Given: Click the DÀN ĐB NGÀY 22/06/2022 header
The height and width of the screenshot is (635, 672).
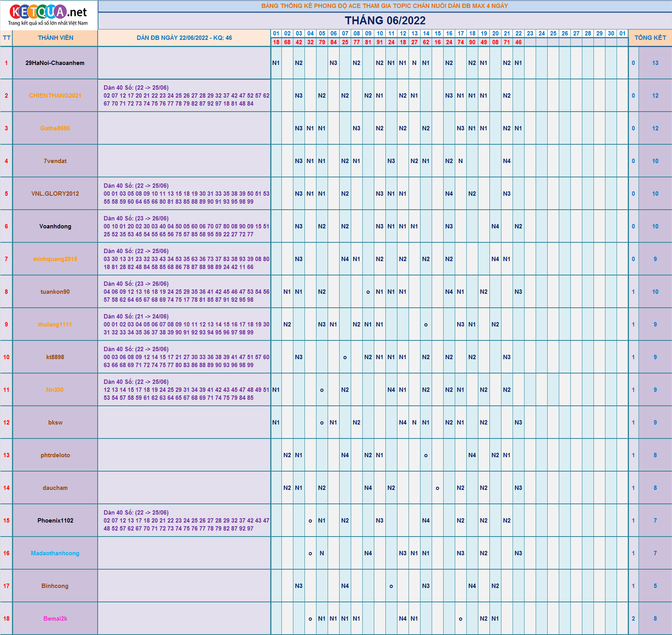Looking at the screenshot, I should click(184, 38).
